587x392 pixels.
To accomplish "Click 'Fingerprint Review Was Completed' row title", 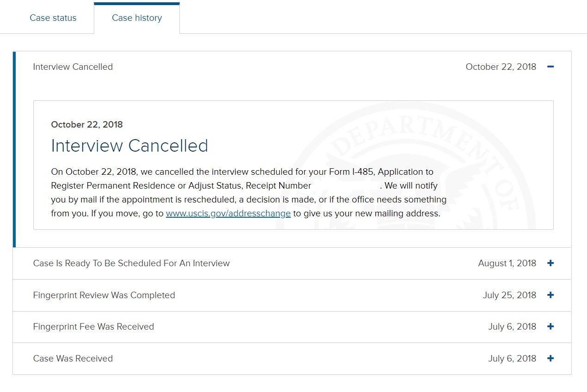I will tap(104, 295).
